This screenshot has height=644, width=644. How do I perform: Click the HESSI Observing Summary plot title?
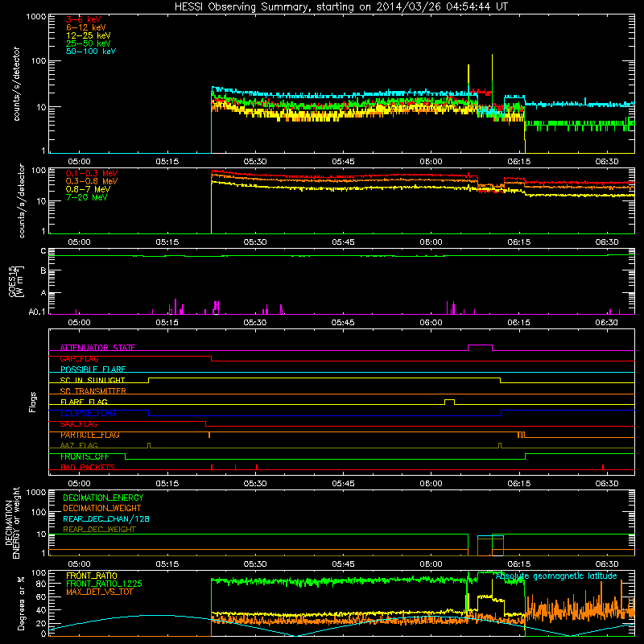pos(341,6)
